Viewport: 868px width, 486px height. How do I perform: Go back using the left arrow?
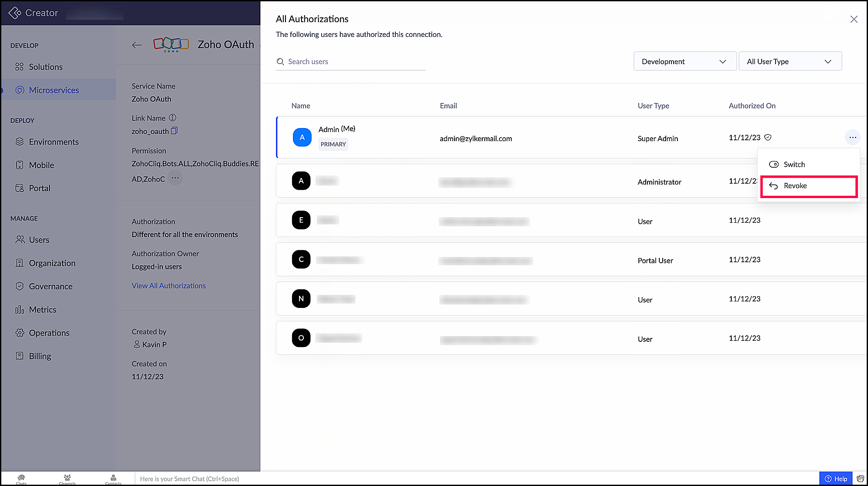click(137, 45)
